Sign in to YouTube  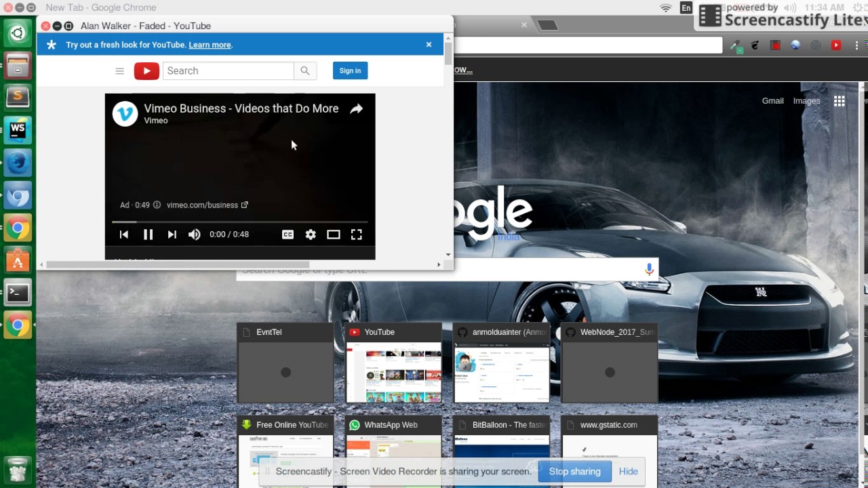pyautogui.click(x=350, y=70)
